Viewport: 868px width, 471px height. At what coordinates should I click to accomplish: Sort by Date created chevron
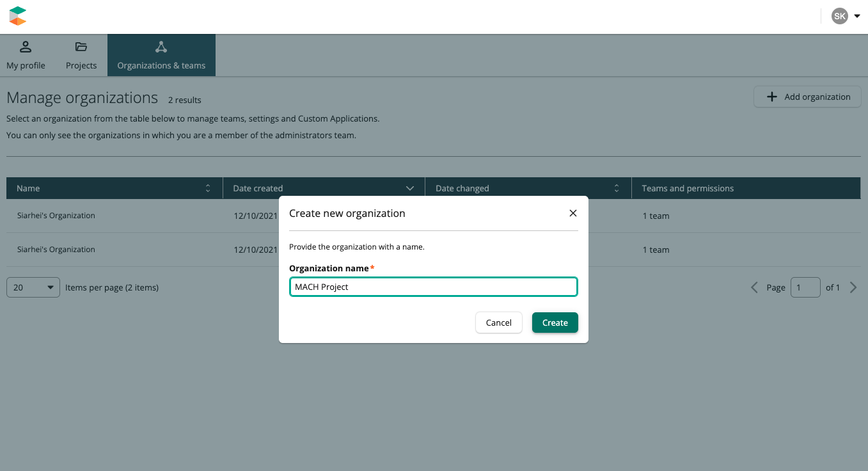[x=410, y=188]
